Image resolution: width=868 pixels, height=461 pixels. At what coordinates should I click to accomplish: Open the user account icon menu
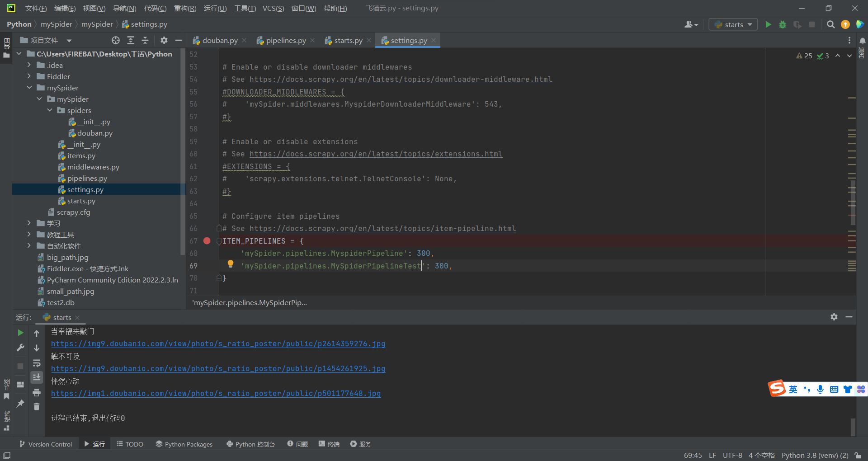[691, 24]
